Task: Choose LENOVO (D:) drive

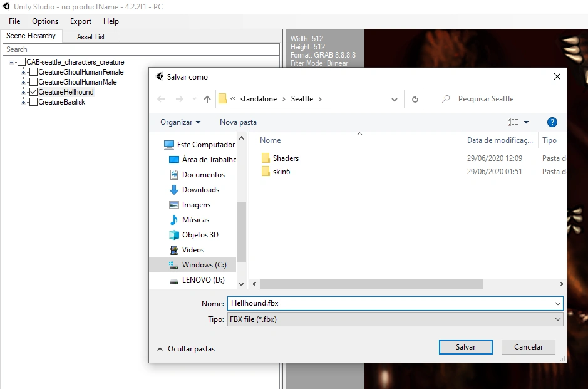Action: point(204,280)
